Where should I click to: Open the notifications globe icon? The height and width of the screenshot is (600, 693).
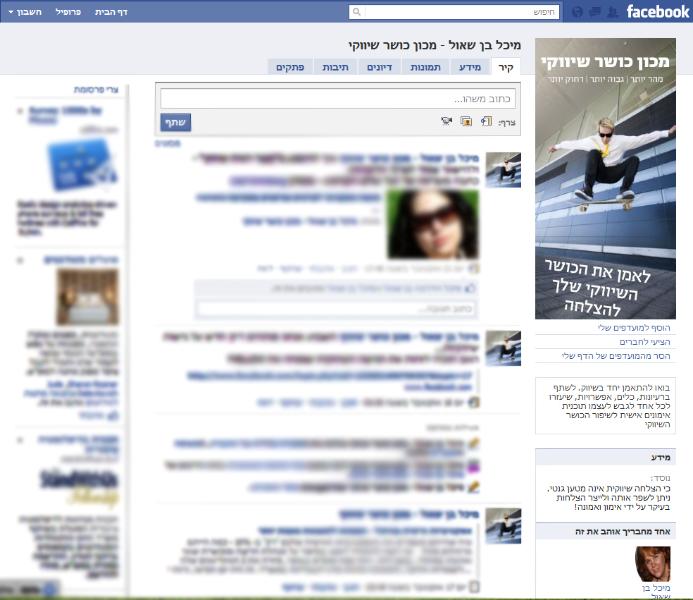point(576,12)
